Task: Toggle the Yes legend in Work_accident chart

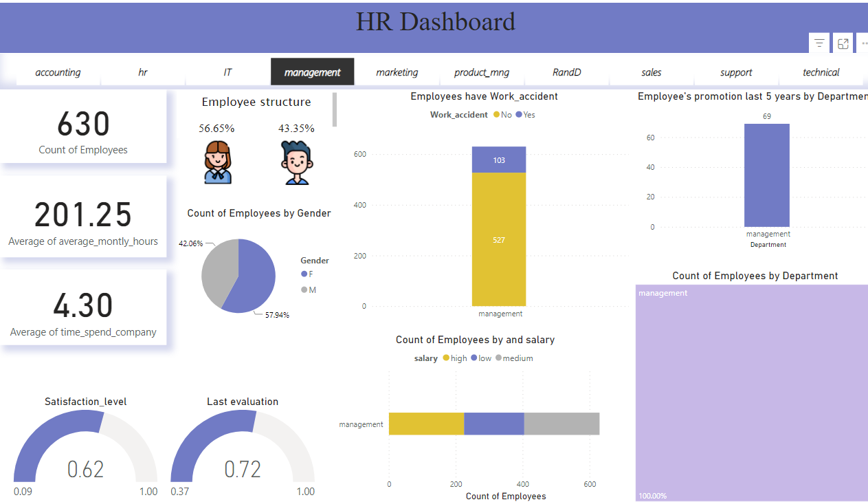Action: click(526, 114)
